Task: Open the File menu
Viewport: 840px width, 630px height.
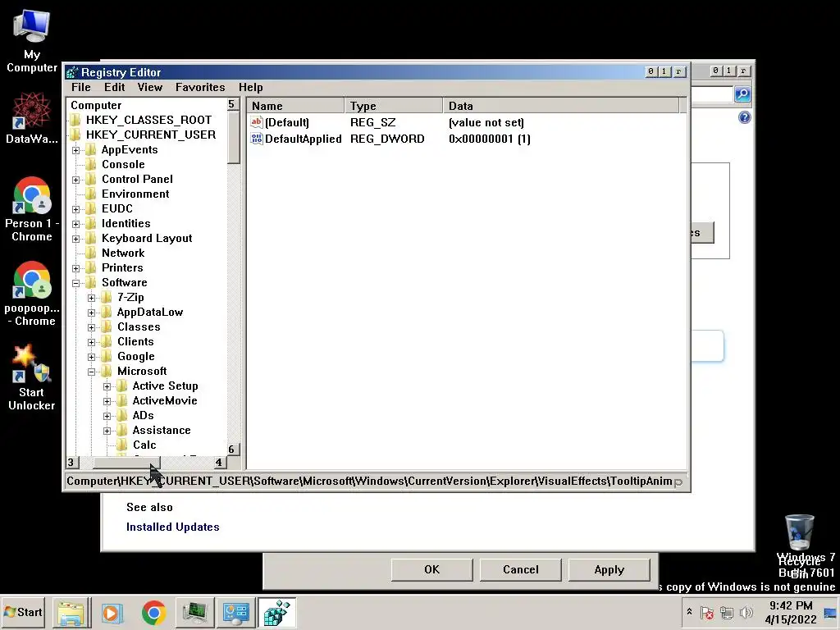Action: (81, 87)
